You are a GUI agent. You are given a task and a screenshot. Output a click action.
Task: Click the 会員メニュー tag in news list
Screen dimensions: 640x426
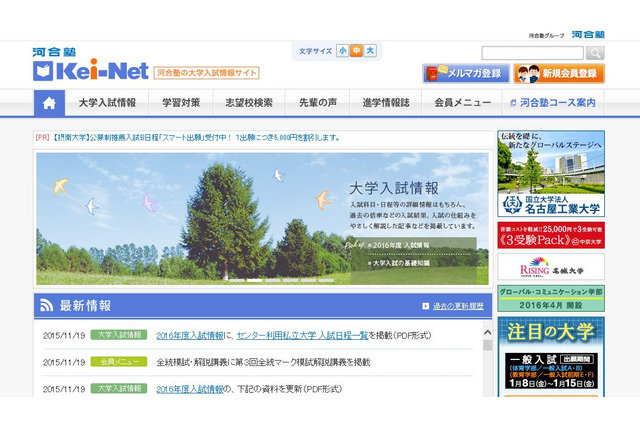pyautogui.click(x=119, y=362)
